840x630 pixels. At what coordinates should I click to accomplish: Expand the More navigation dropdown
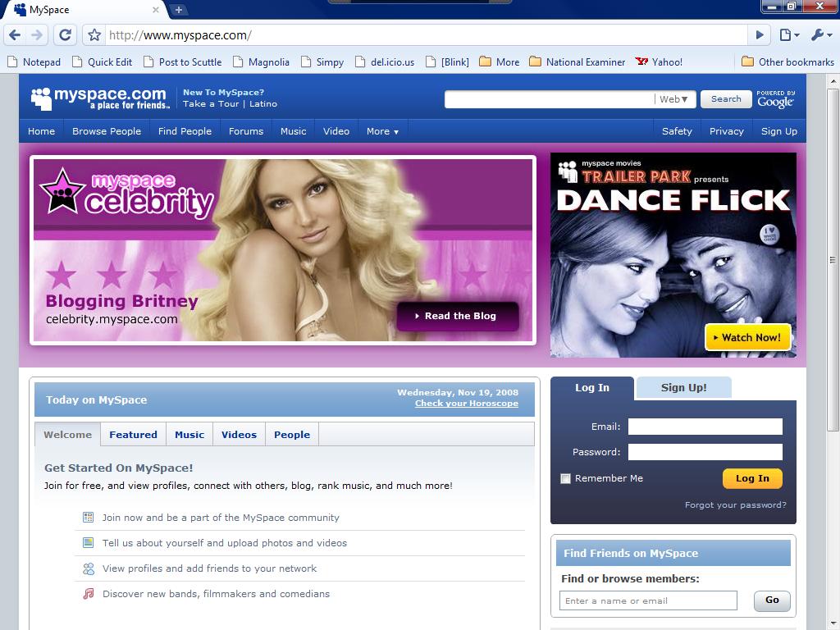tap(382, 131)
